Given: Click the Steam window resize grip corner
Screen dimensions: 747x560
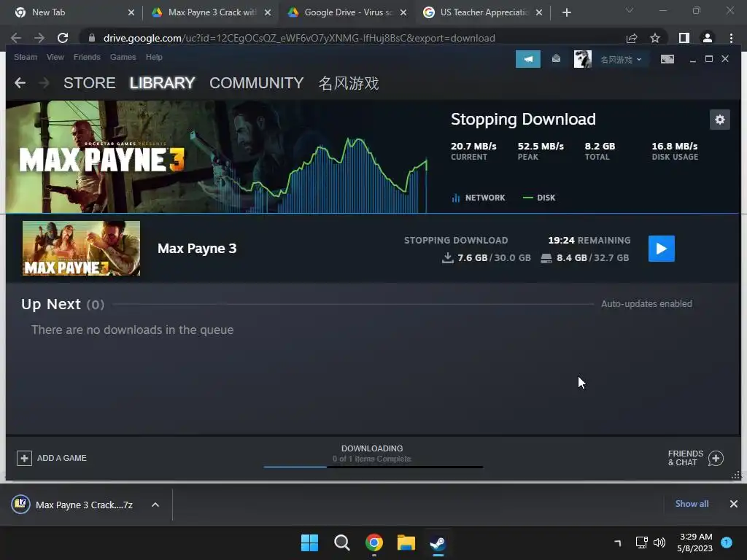Looking at the screenshot, I should pyautogui.click(x=736, y=475).
